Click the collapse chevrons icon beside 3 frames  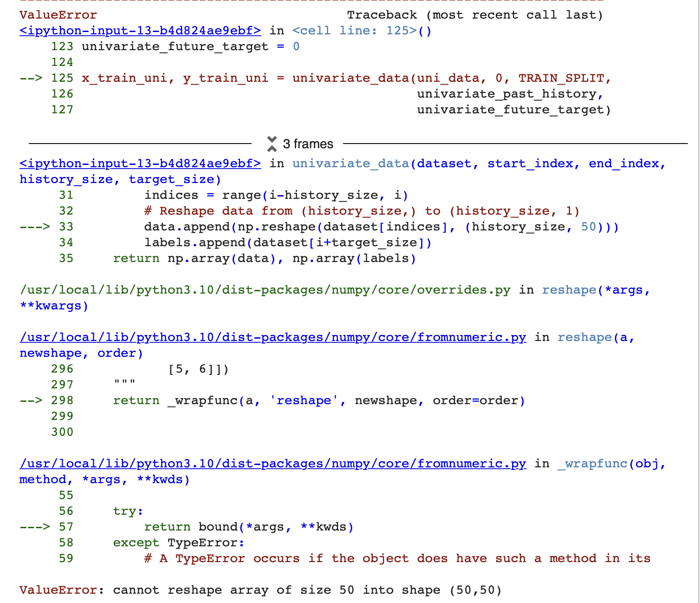272,144
